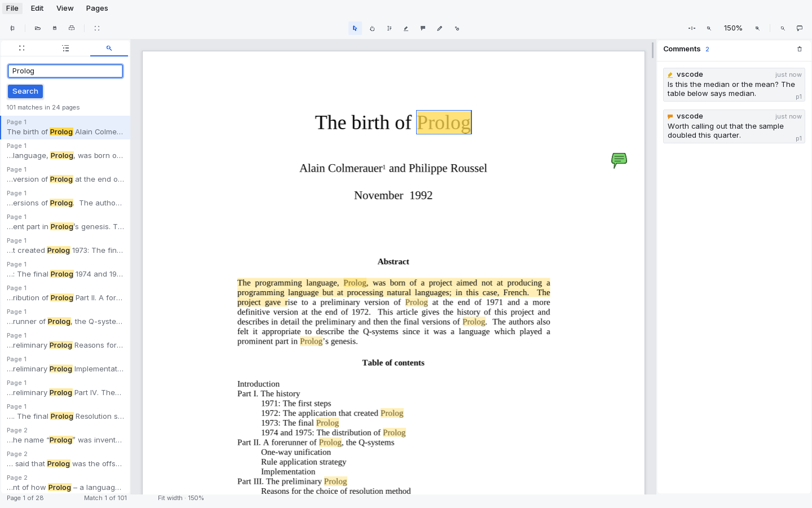Open the File menu
Viewport: 812px width, 508px height.
(12, 8)
